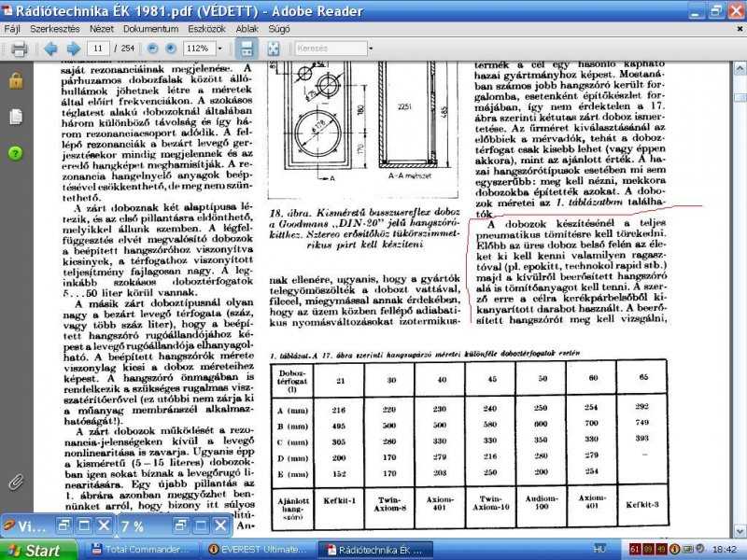This screenshot has height=560, width=747.
Task: Open the Eszközök menu
Action: [206, 29]
